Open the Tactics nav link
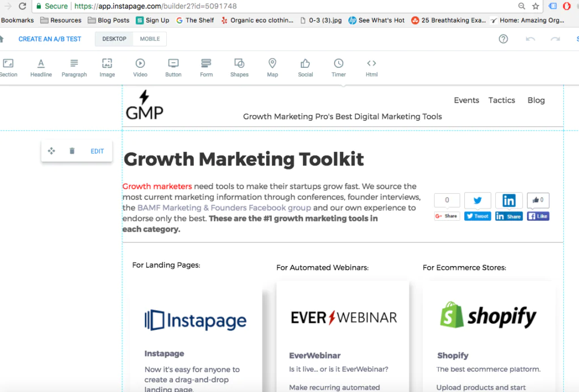The image size is (579, 392). point(502,101)
